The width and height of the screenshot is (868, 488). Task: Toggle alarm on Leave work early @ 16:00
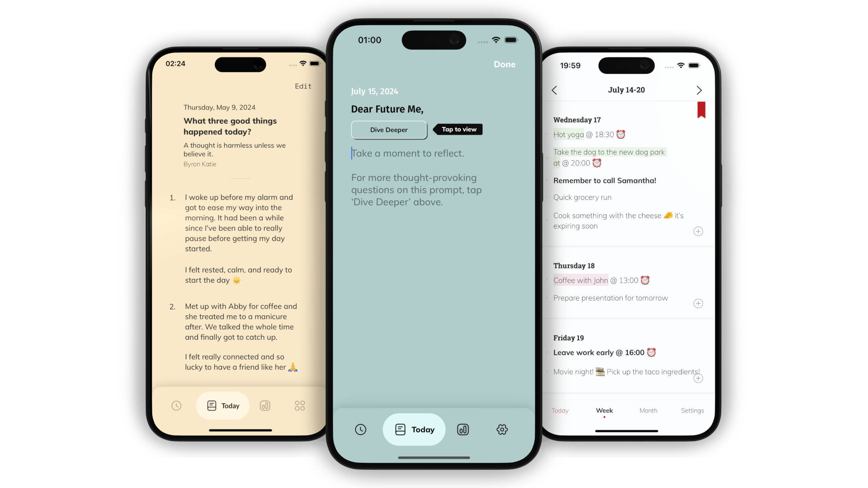click(x=652, y=352)
